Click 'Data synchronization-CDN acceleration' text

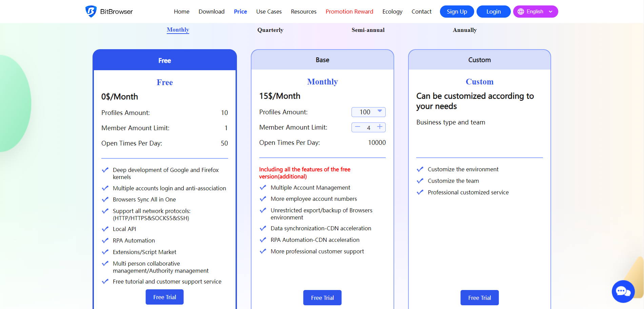tap(321, 228)
